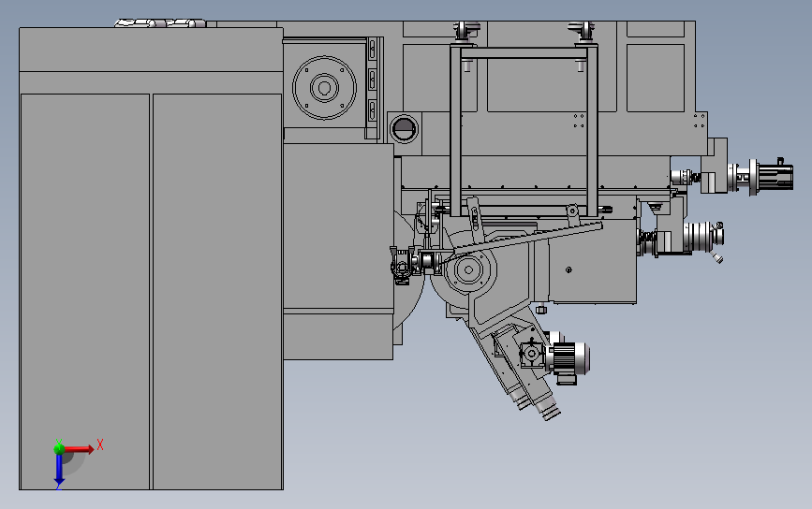Pick the large circular flange with bolt holes
Viewport: 812px width, 509px height.
point(325,88)
